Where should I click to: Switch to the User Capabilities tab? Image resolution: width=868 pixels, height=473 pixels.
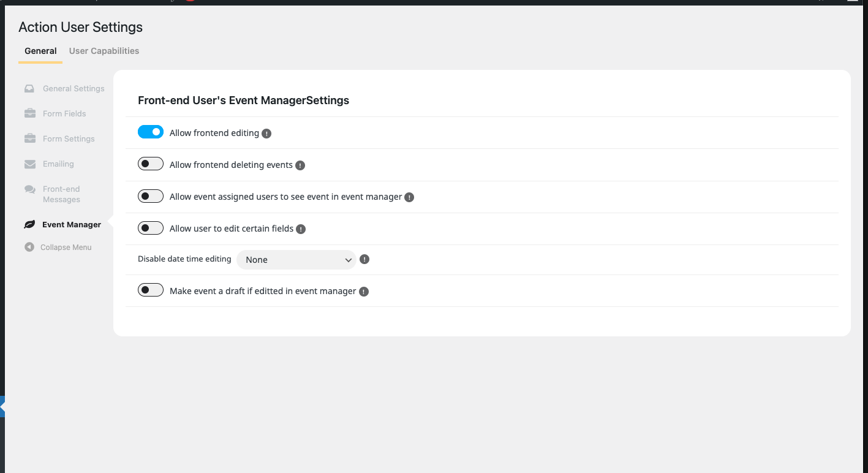[104, 51]
